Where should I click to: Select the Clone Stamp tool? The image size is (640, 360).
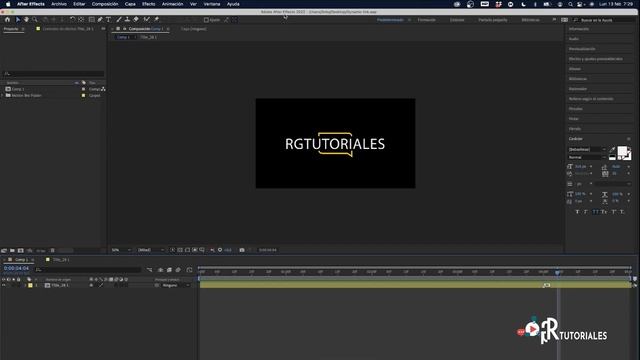coord(127,19)
